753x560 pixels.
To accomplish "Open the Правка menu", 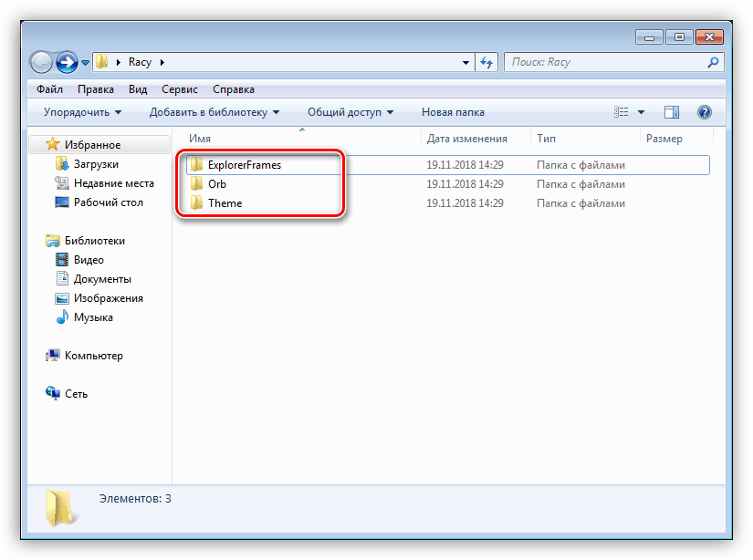I will [96, 89].
